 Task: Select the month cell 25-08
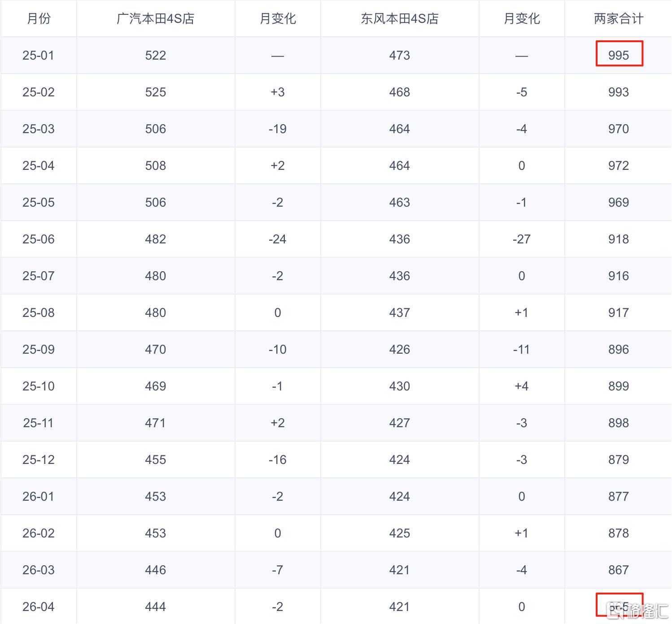click(39, 312)
